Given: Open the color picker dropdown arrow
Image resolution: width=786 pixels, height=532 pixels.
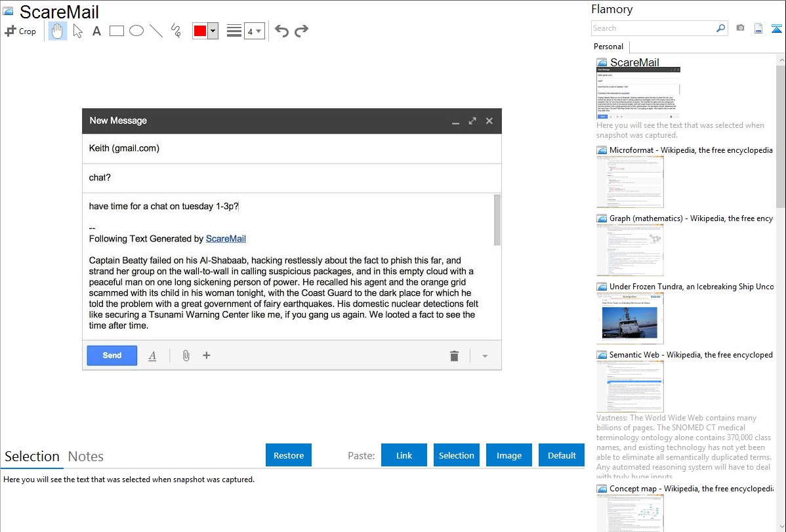Looking at the screenshot, I should coord(213,31).
